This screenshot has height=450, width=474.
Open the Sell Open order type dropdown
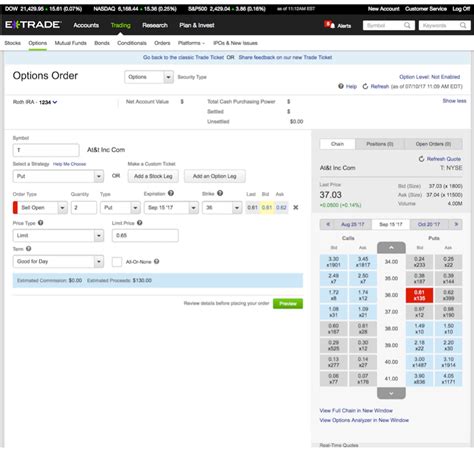pos(40,207)
